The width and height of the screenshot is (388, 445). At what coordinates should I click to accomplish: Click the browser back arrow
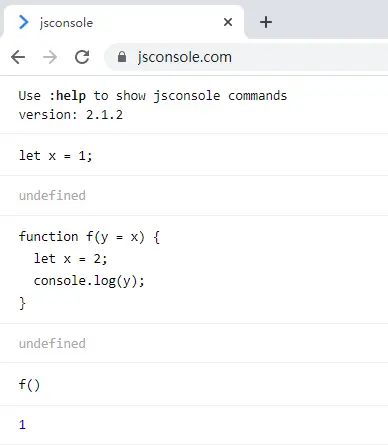[x=18, y=57]
